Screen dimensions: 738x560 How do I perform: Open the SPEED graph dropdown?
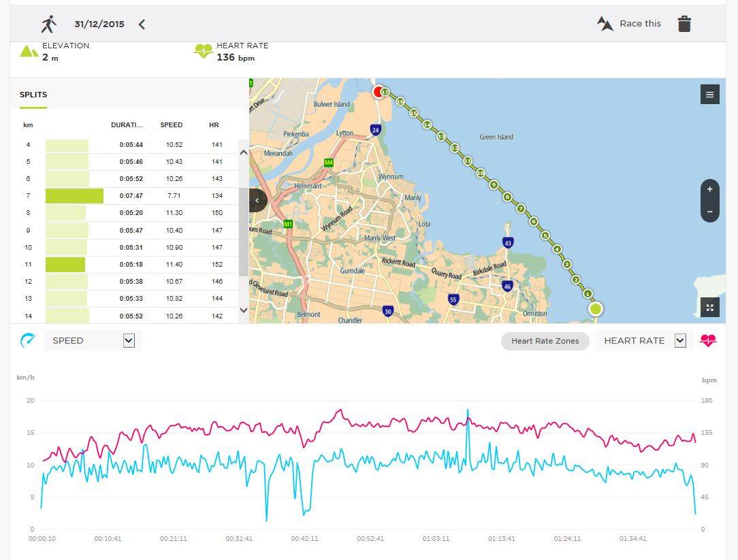[x=129, y=341]
